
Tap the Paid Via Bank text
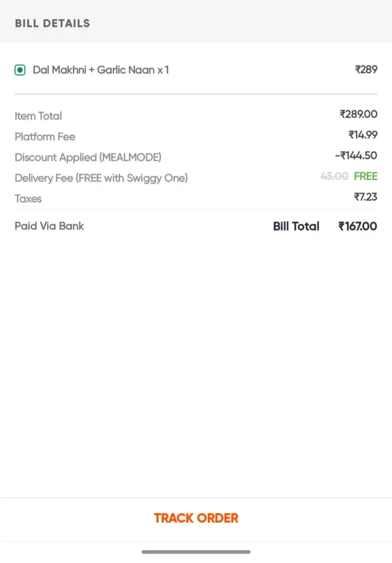pos(49,226)
